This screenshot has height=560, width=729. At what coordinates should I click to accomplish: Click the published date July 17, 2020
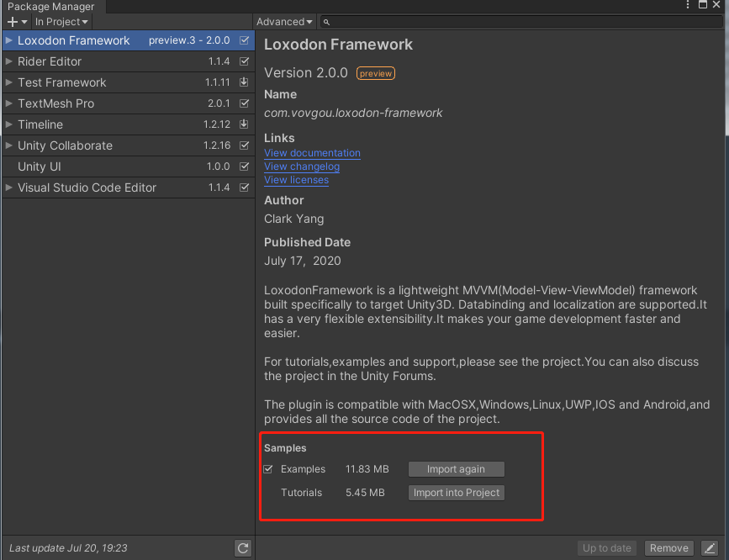pyautogui.click(x=302, y=261)
